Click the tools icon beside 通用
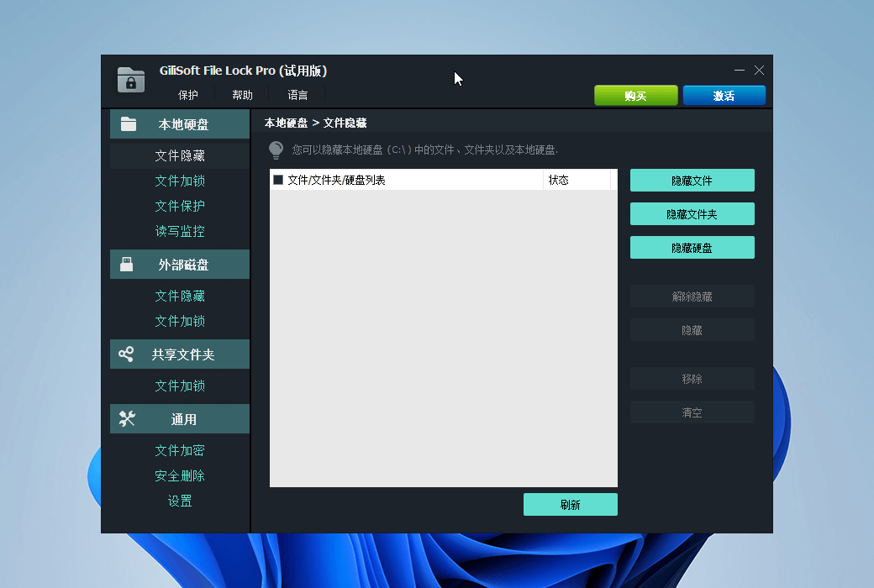Viewport: 874px width, 588px height. pos(127,418)
